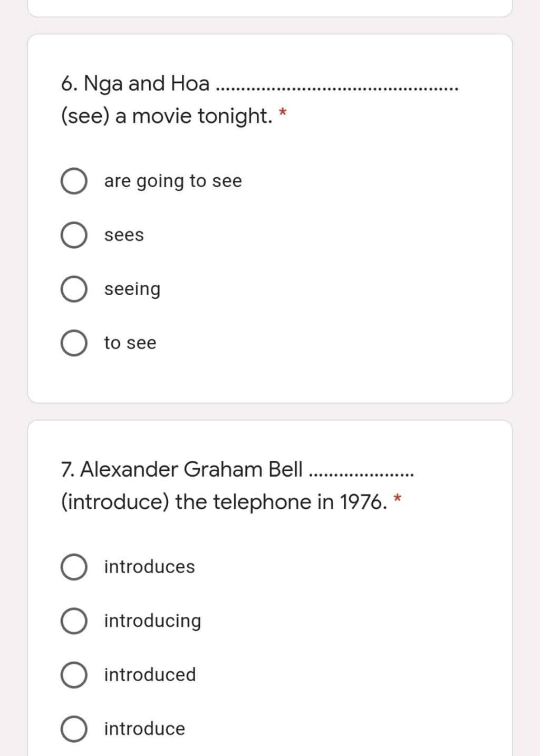The width and height of the screenshot is (540, 756).
Task: Click the 'introduce' answer label text
Action: click(144, 729)
